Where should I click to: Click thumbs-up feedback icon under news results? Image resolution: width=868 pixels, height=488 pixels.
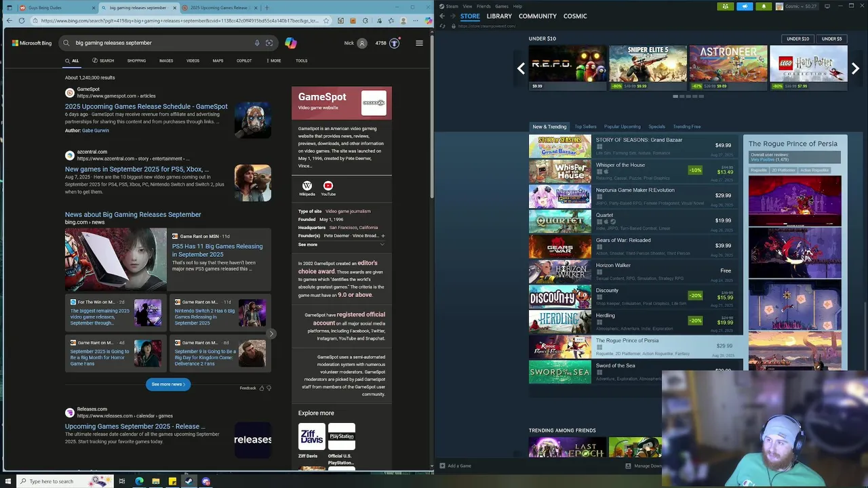pos(262,388)
